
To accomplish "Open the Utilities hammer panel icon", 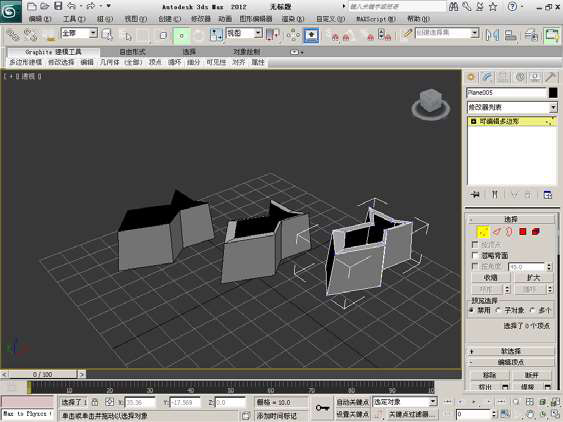I will pos(550,77).
